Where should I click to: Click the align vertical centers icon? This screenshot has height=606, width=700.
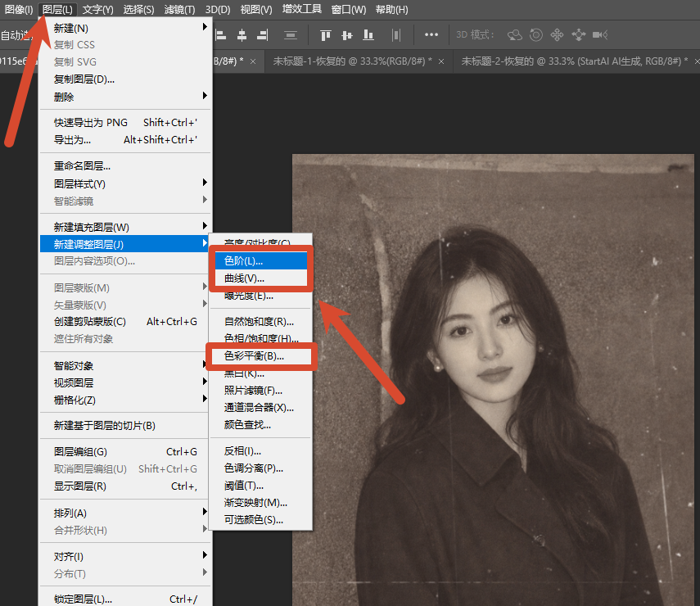tap(347, 35)
